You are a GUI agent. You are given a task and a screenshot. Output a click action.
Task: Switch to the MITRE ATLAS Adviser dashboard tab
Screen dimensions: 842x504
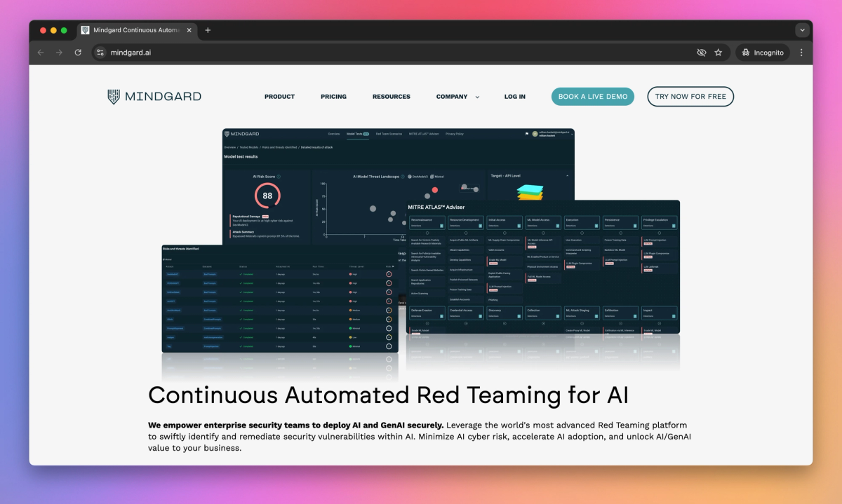tap(424, 134)
